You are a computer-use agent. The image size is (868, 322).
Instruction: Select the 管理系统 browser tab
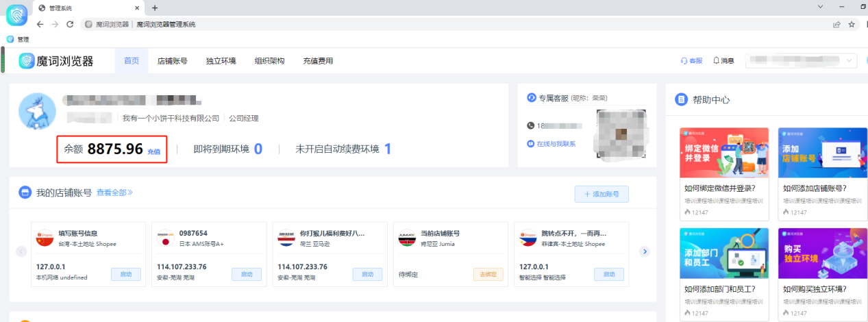point(89,8)
